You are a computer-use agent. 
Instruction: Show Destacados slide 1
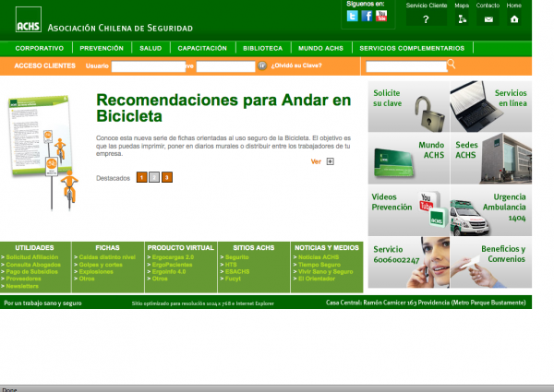point(141,177)
